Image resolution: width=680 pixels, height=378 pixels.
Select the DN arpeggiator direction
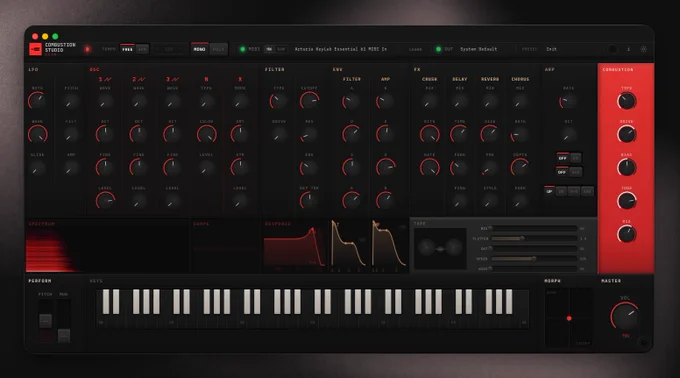pos(561,191)
